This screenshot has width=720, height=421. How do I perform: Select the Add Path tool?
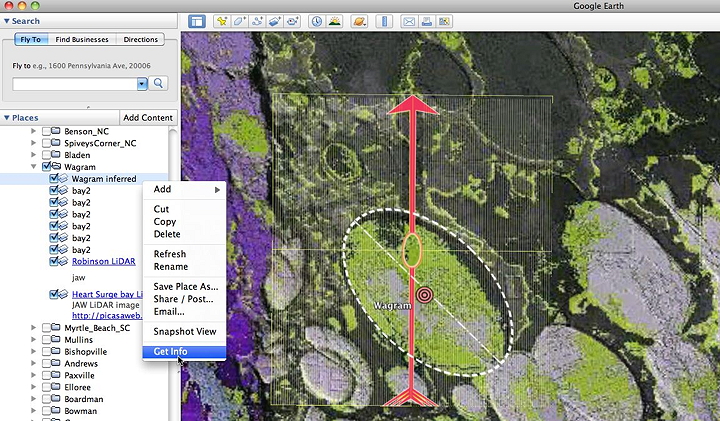point(258,20)
